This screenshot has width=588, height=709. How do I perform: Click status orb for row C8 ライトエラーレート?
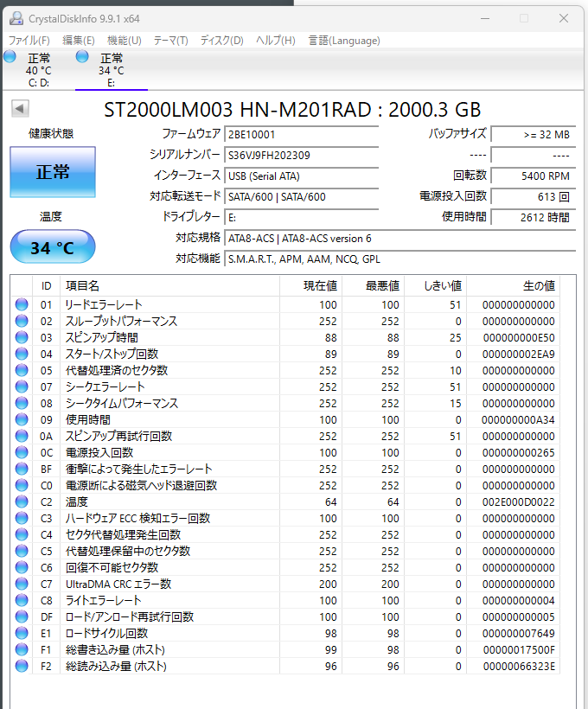[22, 600]
